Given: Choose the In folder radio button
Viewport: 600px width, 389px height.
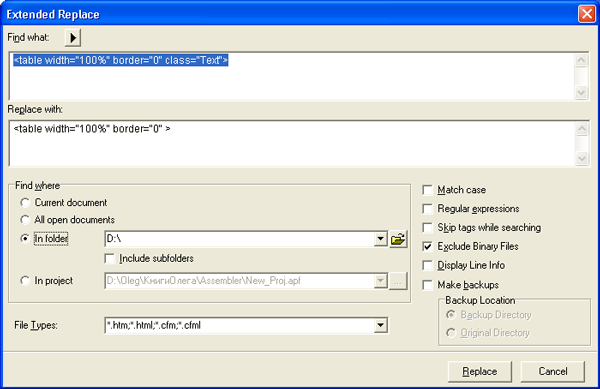Looking at the screenshot, I should [25, 239].
